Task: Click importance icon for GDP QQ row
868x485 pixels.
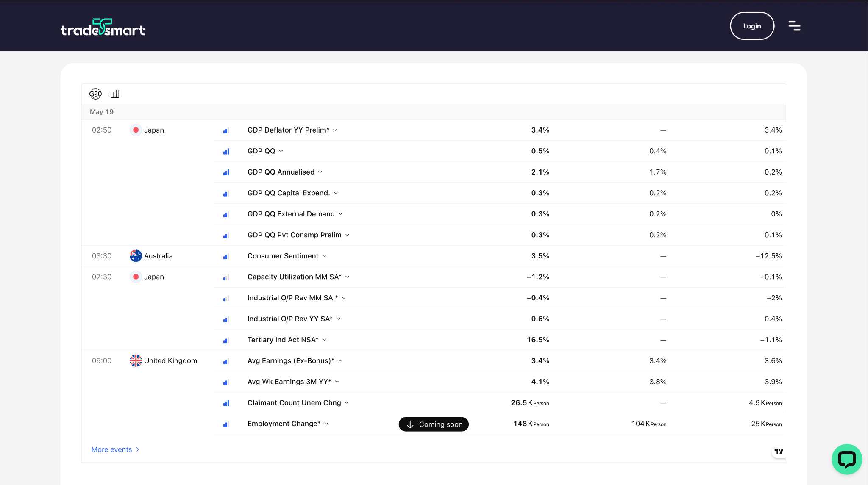Action: [x=226, y=151]
